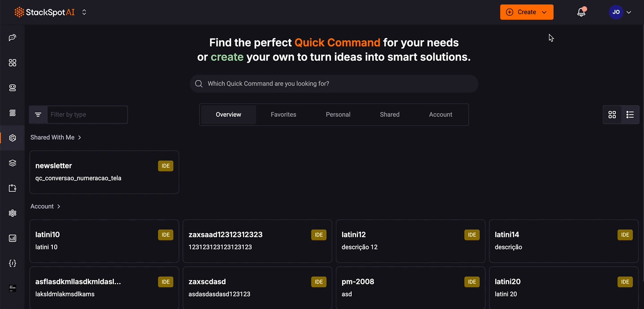This screenshot has width=644, height=309.
Task: Click the Stacks icon in the sidebar
Action: 12,112
